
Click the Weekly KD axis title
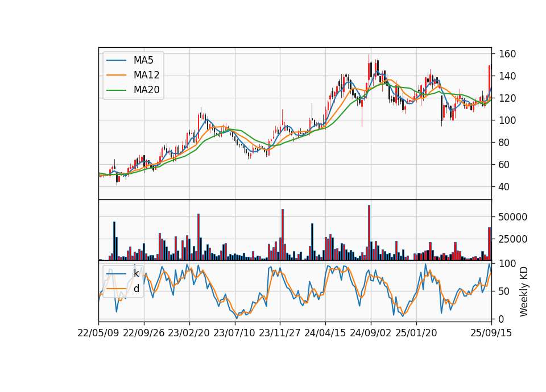pyautogui.click(x=523, y=291)
